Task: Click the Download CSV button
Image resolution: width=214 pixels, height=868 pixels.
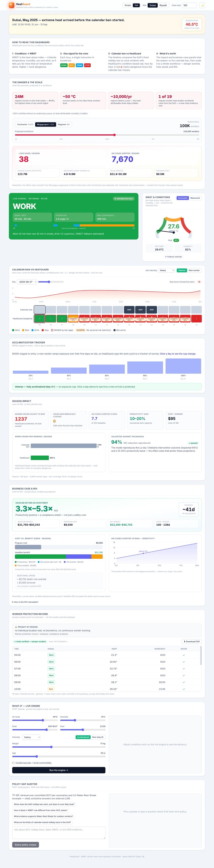Action: coord(191,642)
